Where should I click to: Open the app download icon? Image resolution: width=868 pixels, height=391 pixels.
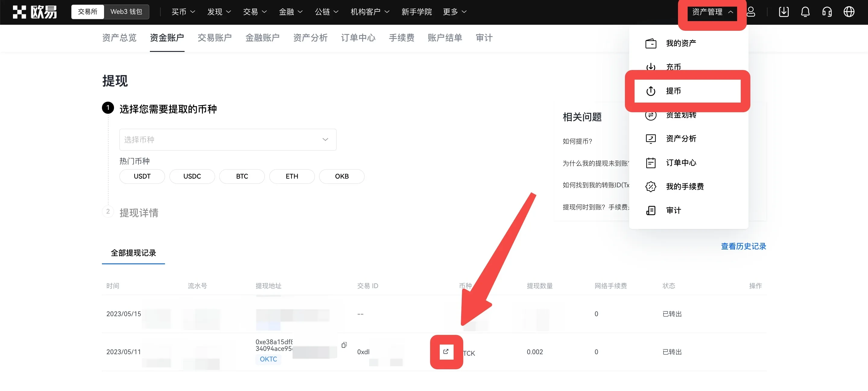[784, 11]
